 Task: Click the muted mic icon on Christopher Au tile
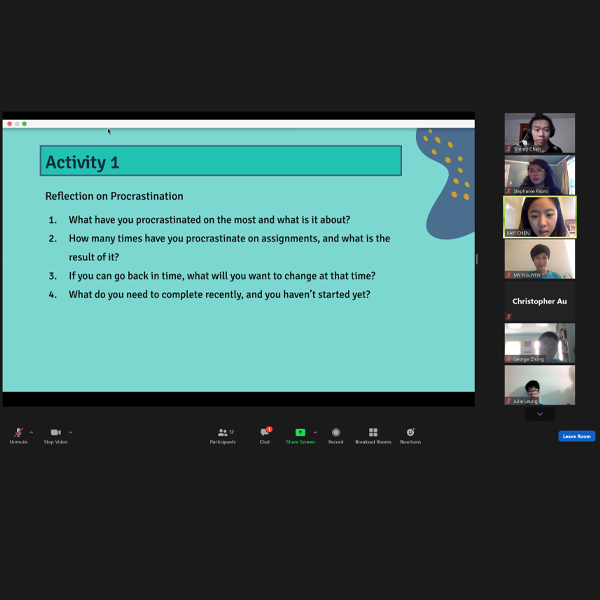(509, 316)
